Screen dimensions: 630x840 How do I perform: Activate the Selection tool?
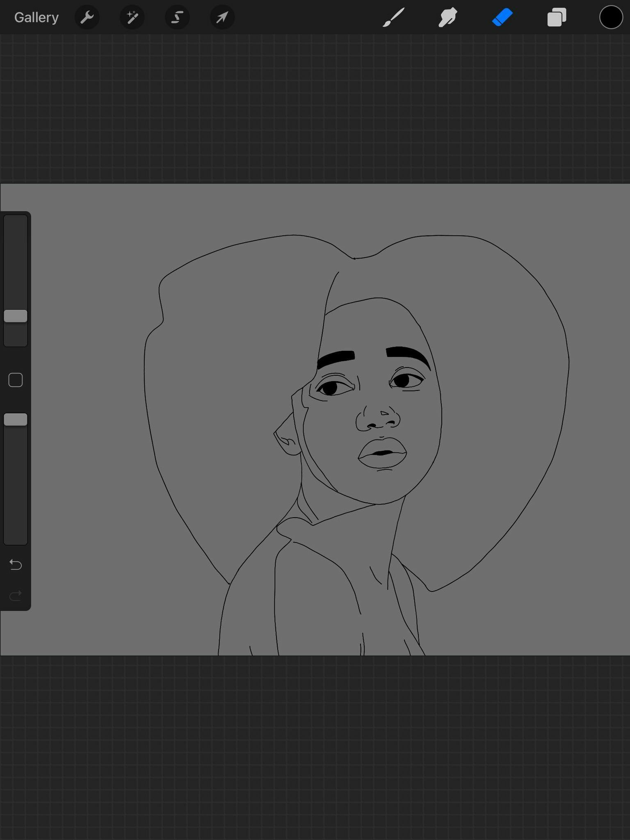pyautogui.click(x=177, y=18)
